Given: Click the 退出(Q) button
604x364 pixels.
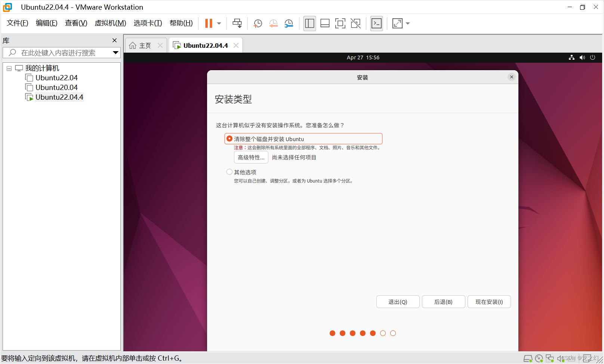Looking at the screenshot, I should (398, 302).
